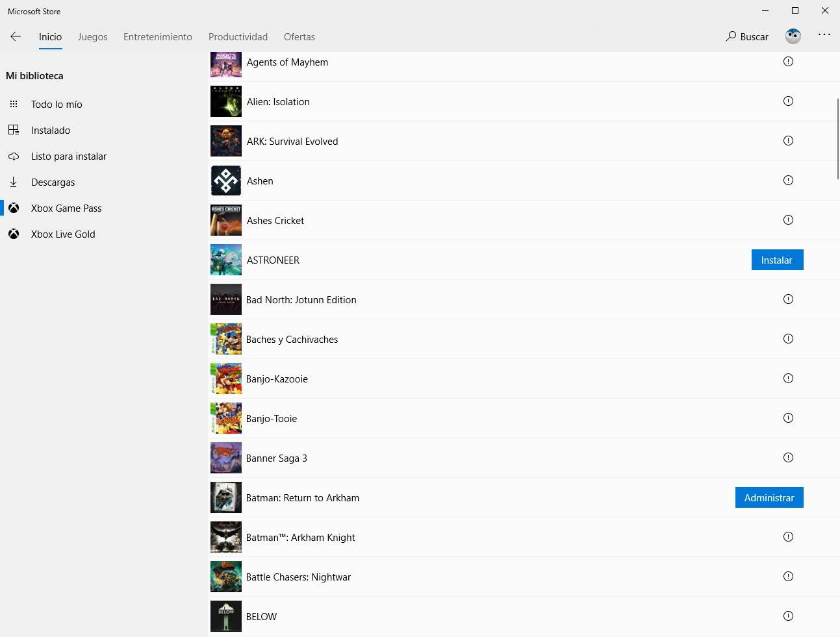The width and height of the screenshot is (840, 637).
Task: Click the info icon for Bad North: Jotunn Edition
Action: [788, 299]
